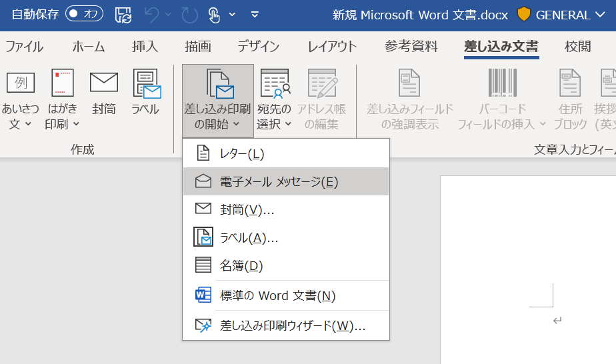Viewport: 616px width, 364px height.
Task: Click the save document icon
Action: tap(123, 15)
